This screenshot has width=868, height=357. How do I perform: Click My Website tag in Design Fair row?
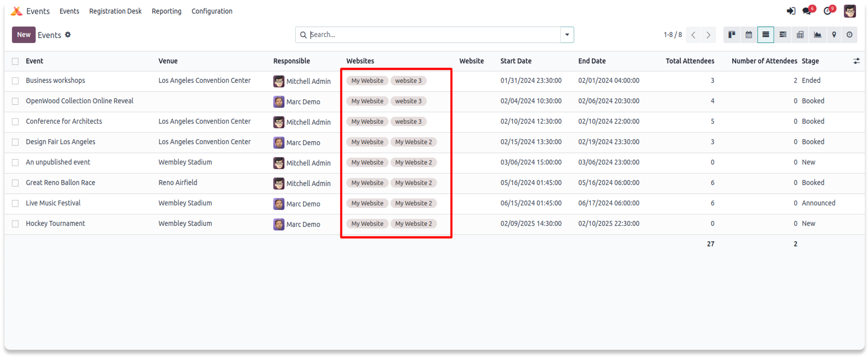367,142
